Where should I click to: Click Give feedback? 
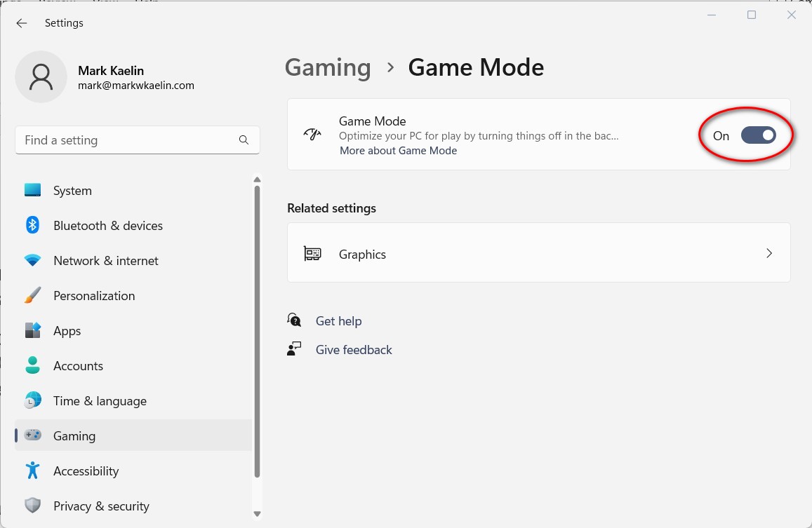tap(354, 349)
